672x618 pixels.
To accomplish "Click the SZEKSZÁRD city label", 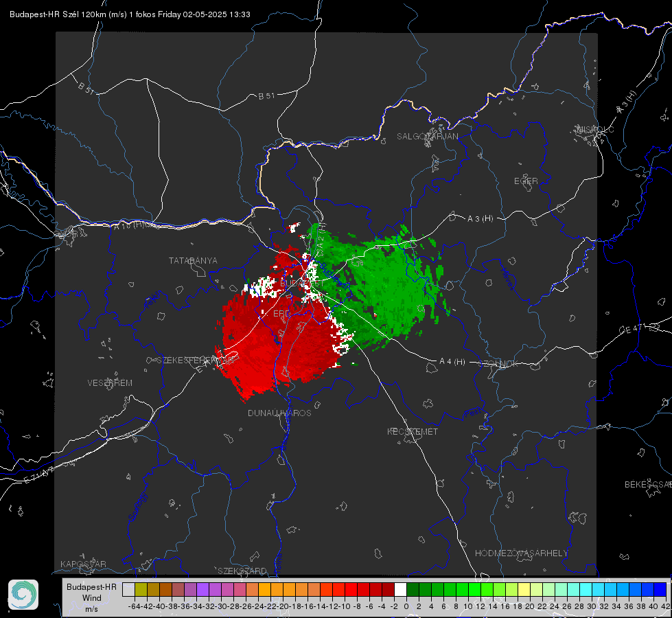I will click(x=242, y=571).
